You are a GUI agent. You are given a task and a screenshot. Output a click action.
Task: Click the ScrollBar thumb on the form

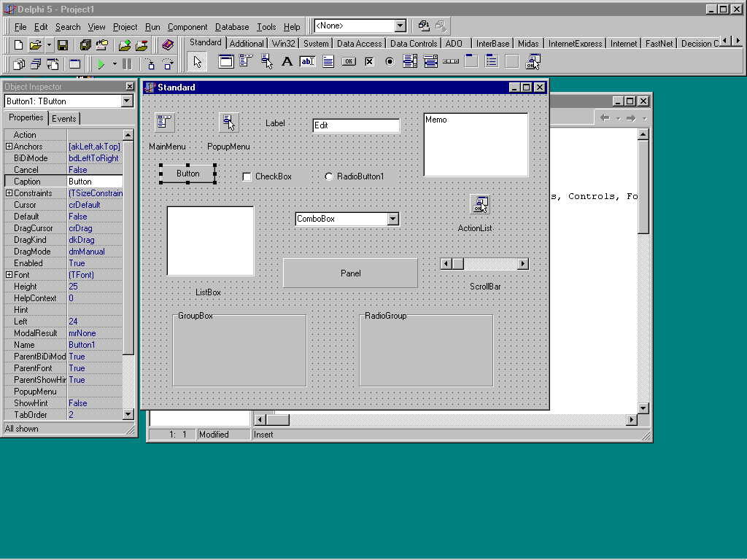(x=457, y=263)
